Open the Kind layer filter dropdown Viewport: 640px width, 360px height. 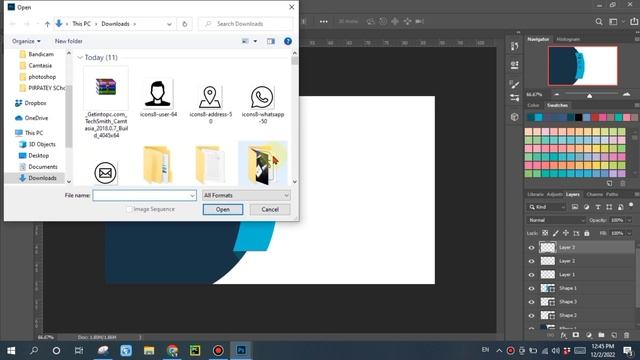pyautogui.click(x=546, y=207)
